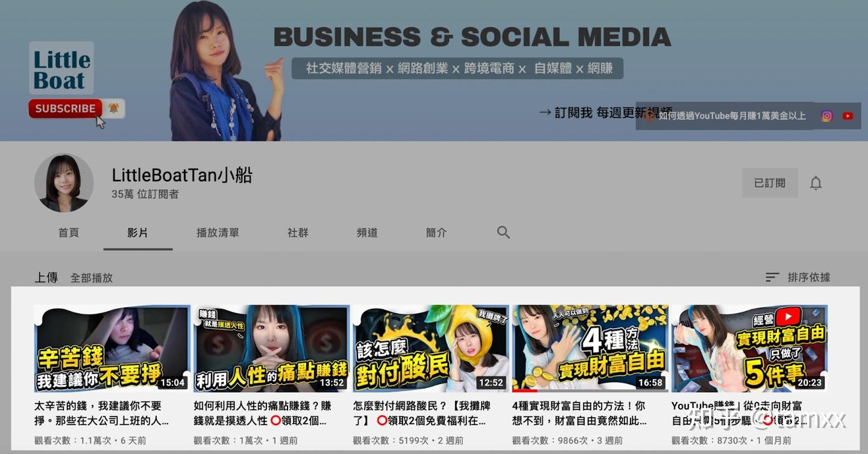Open the LittleBoatTan channel avatar photo
The width and height of the screenshot is (868, 454).
(x=64, y=183)
